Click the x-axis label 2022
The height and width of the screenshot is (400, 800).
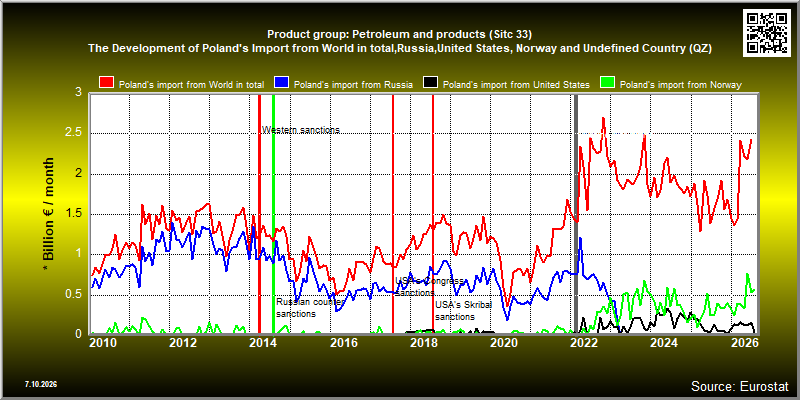(x=584, y=343)
